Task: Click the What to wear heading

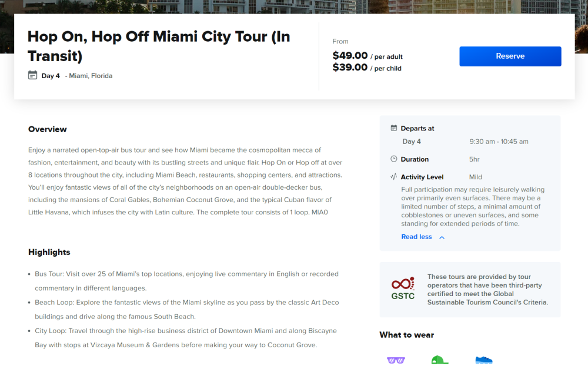Action: click(x=407, y=335)
